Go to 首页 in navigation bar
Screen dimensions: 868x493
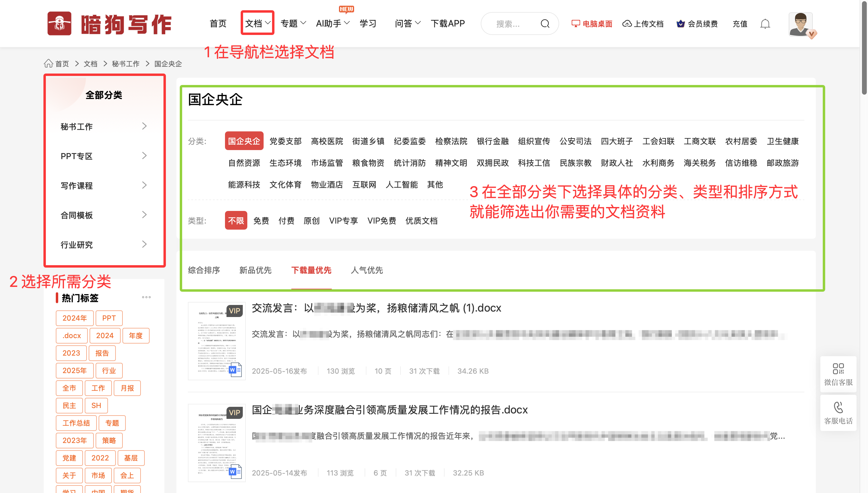(x=218, y=24)
